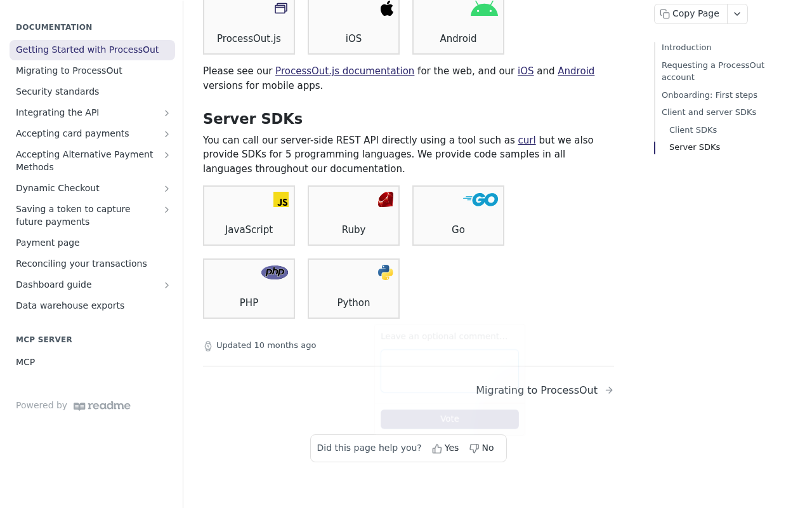
Task: Jump to Client SDKs in contents
Action: 693,130
